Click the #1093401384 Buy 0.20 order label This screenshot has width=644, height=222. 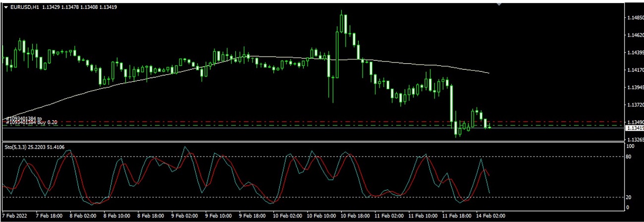click(x=31, y=122)
